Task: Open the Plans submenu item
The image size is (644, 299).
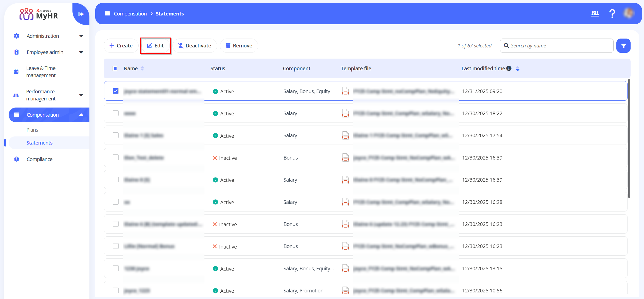Action: pos(32,130)
